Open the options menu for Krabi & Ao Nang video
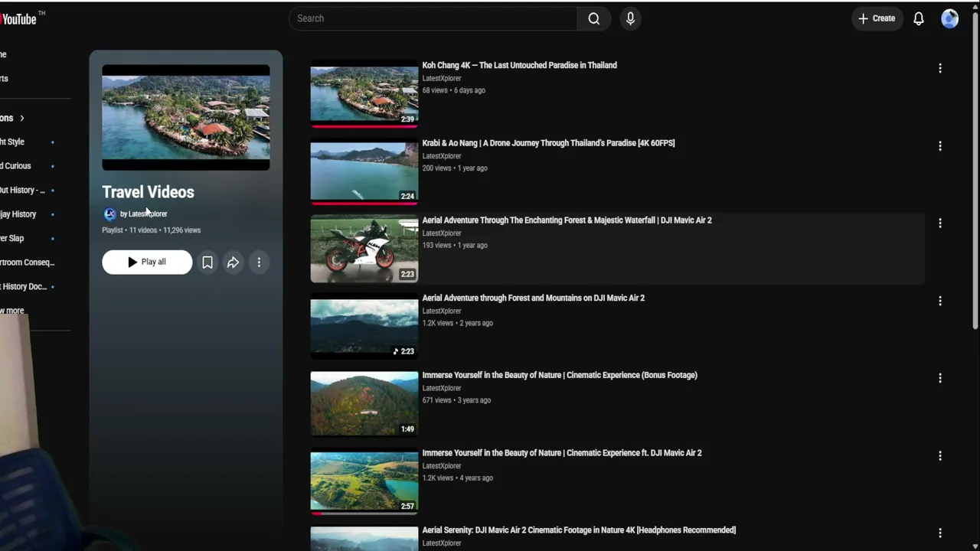Viewport: 980px width, 551px height. click(x=940, y=145)
